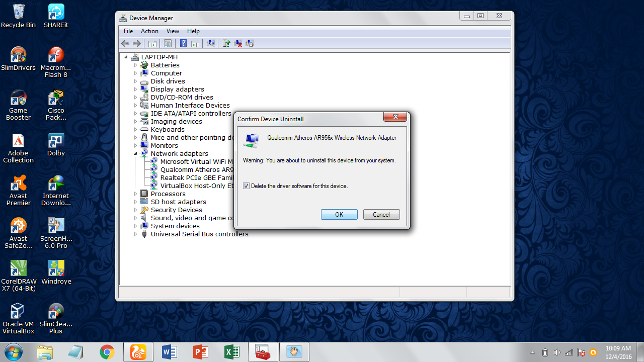Click the Internet Download Manager desktop icon
644x362 pixels.
[56, 191]
